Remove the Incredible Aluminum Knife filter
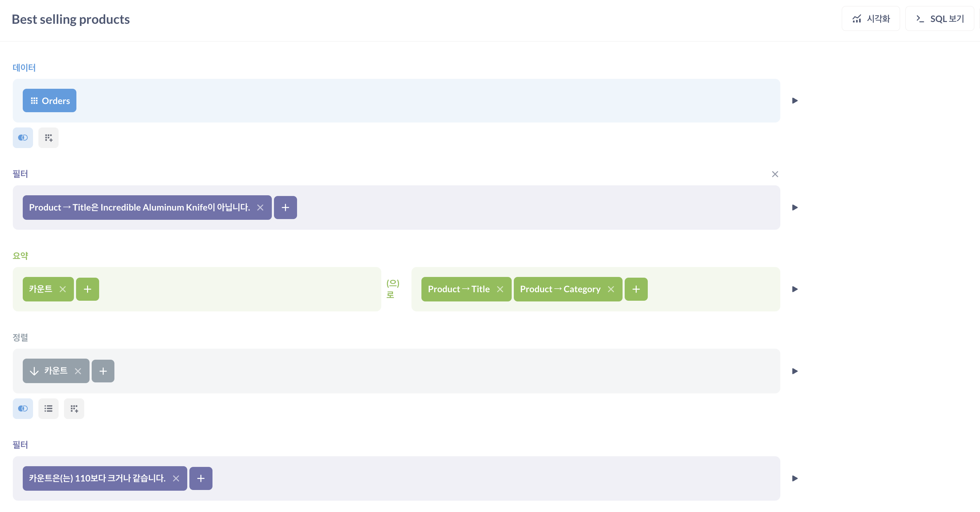The width and height of the screenshot is (980, 512). (260, 208)
